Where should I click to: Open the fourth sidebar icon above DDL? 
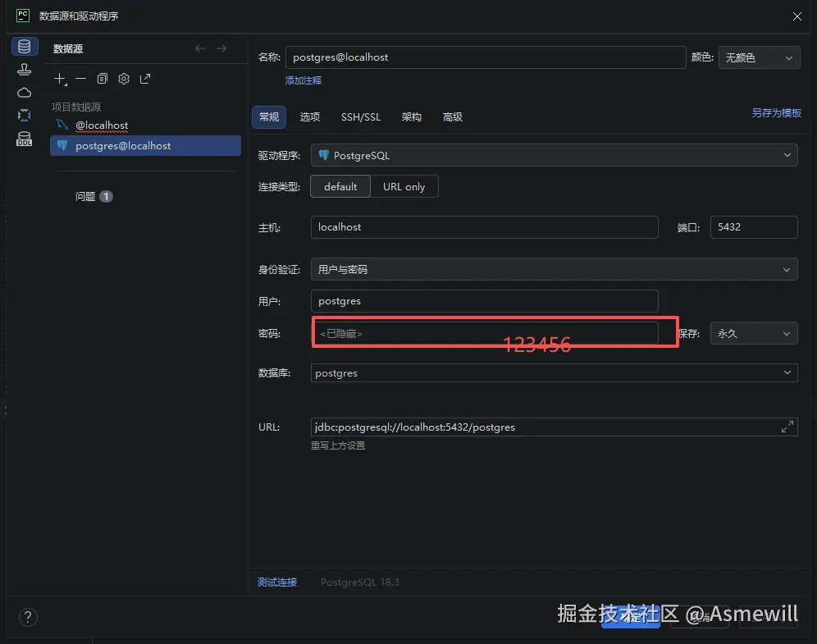pos(24,115)
